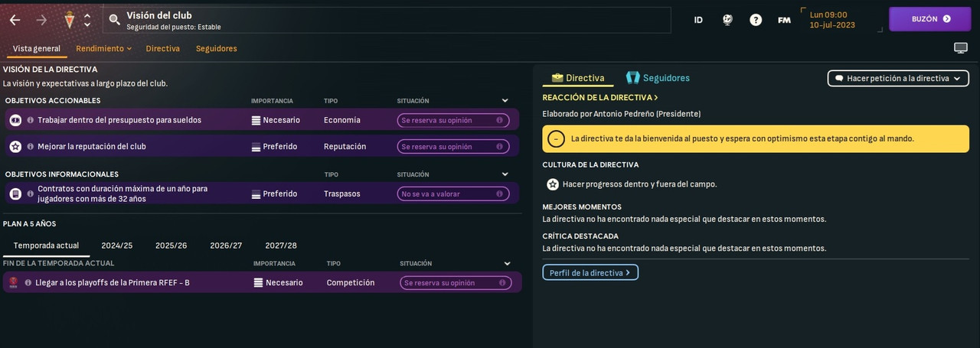980x348 pixels.
Task: Click Preferido importance bars for contracts objective
Action: tap(256, 194)
